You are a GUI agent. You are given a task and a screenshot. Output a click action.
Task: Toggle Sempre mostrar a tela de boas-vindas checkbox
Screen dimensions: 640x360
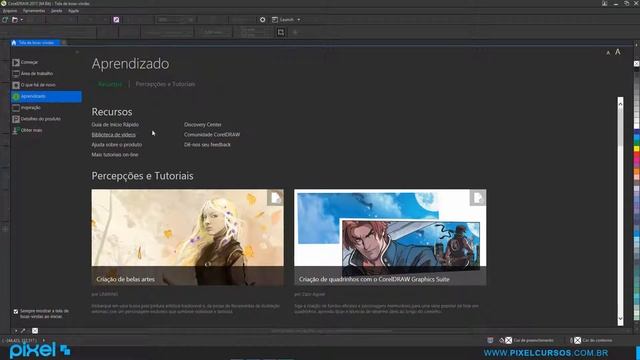pos(16,311)
